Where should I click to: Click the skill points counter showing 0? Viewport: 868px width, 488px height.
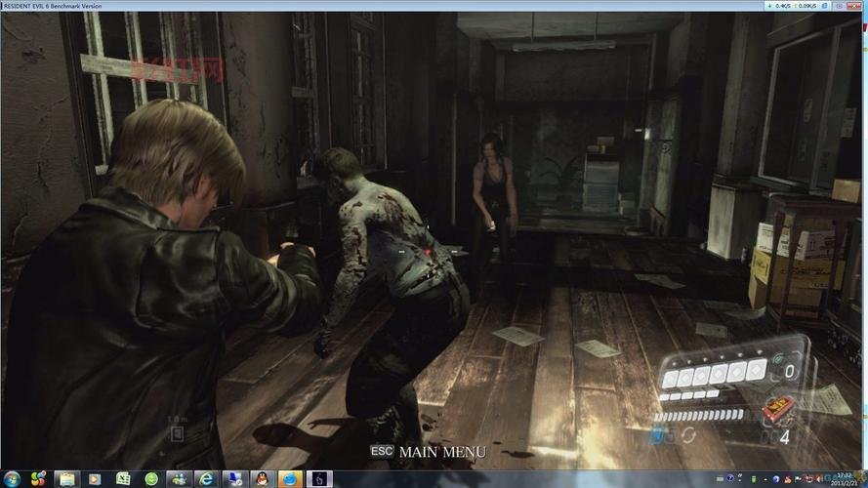[789, 371]
